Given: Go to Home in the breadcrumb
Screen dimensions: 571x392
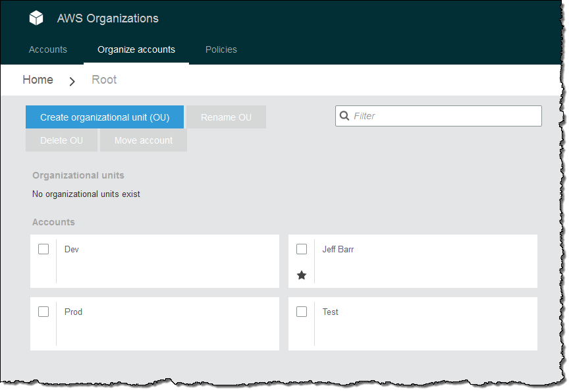Looking at the screenshot, I should point(38,80).
